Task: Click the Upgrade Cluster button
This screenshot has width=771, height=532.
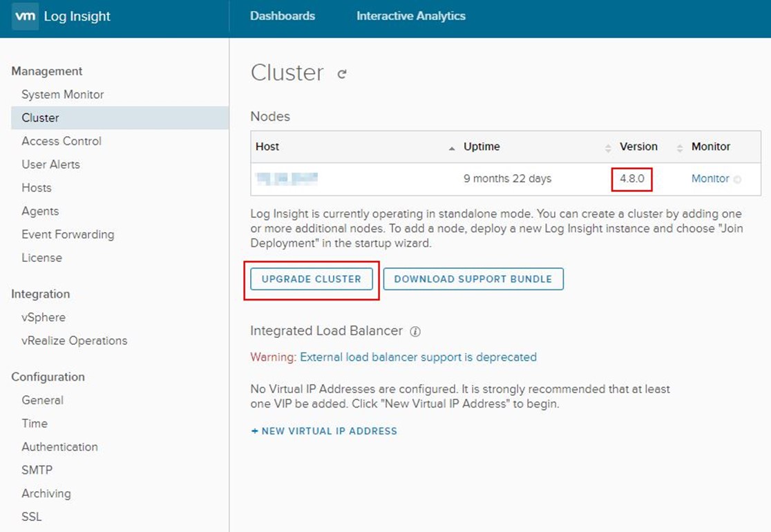Action: pos(312,279)
